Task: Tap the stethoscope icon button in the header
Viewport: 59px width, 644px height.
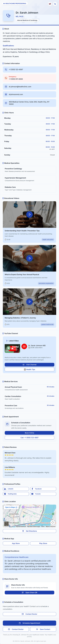Action: (x=55, y=4)
